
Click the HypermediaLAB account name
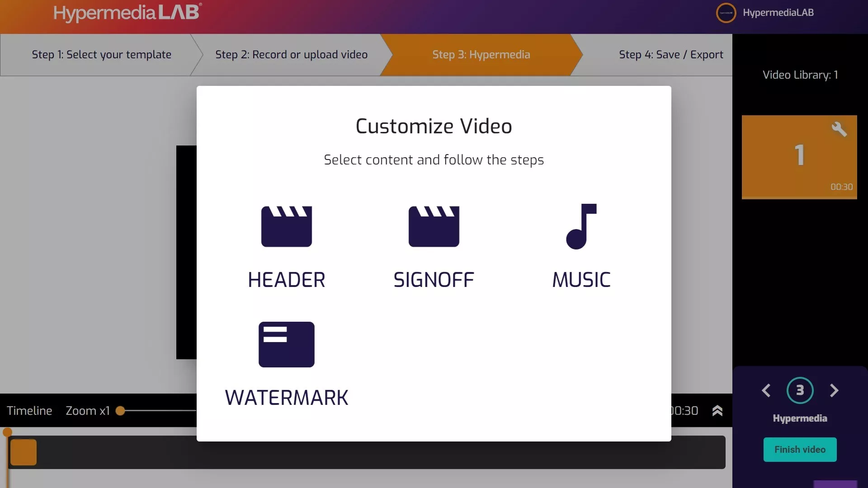[778, 13]
